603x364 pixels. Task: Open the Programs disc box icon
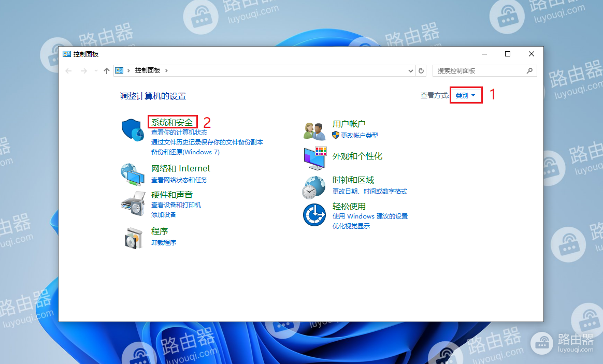pos(133,238)
